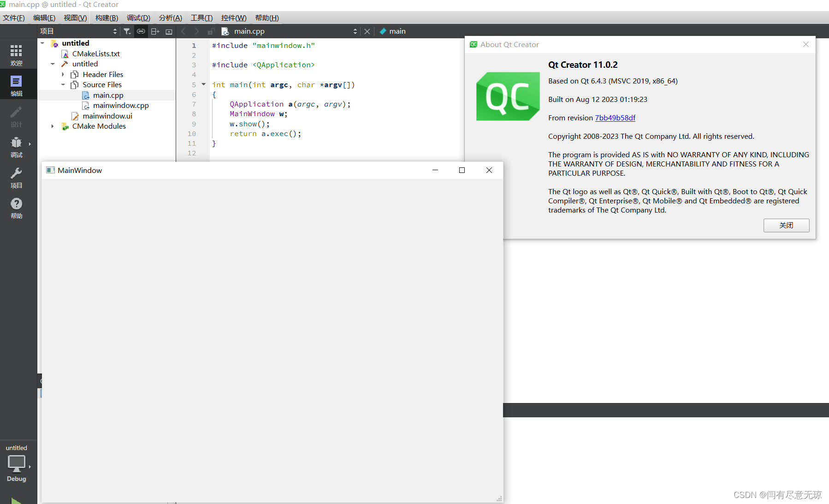
Task: Open the 分析(A) menu
Action: pos(170,18)
